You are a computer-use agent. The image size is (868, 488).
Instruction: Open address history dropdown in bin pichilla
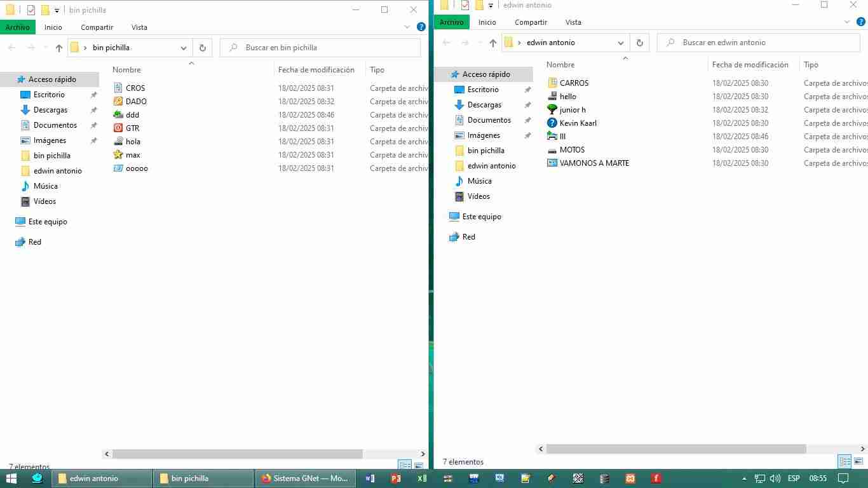click(183, 48)
